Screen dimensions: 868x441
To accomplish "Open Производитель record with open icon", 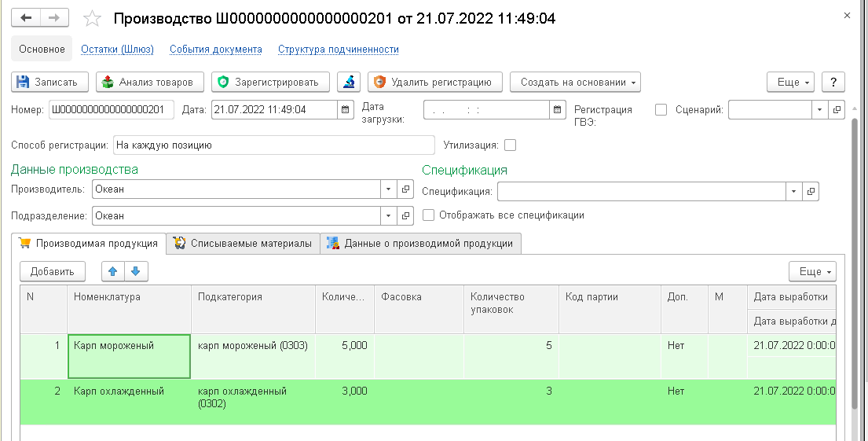I will pyautogui.click(x=406, y=189).
